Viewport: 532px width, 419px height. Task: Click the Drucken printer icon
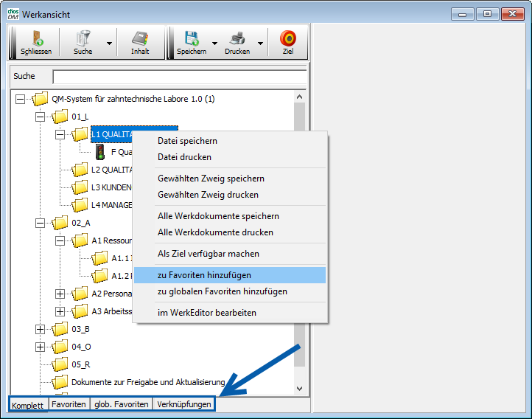tap(237, 39)
